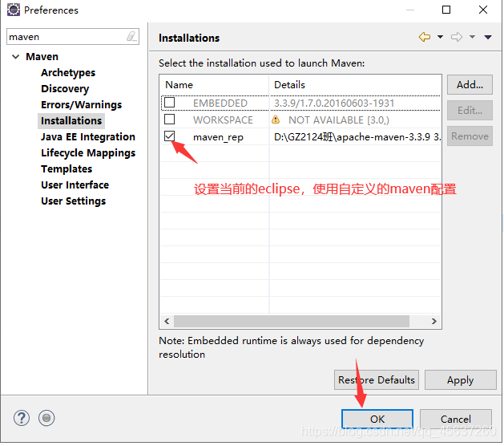Click the Cancel button

tap(456, 420)
